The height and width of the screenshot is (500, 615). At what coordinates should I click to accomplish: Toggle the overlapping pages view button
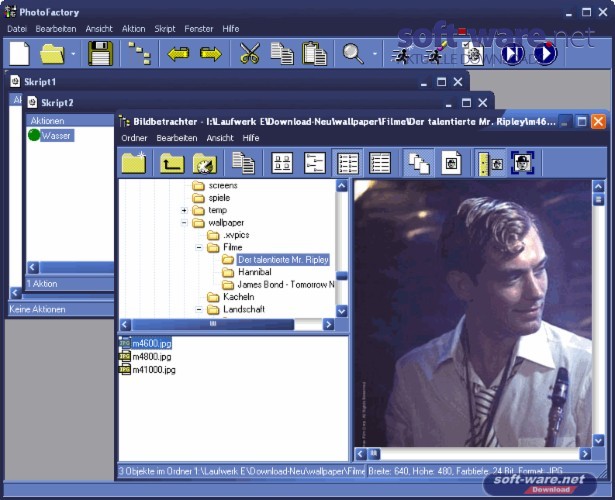[x=418, y=163]
